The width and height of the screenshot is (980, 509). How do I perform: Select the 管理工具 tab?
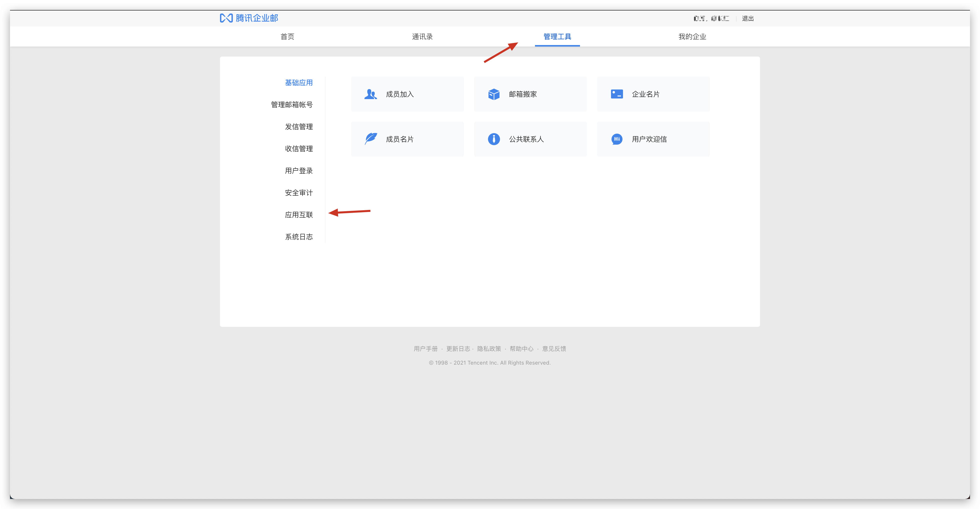[x=557, y=37]
